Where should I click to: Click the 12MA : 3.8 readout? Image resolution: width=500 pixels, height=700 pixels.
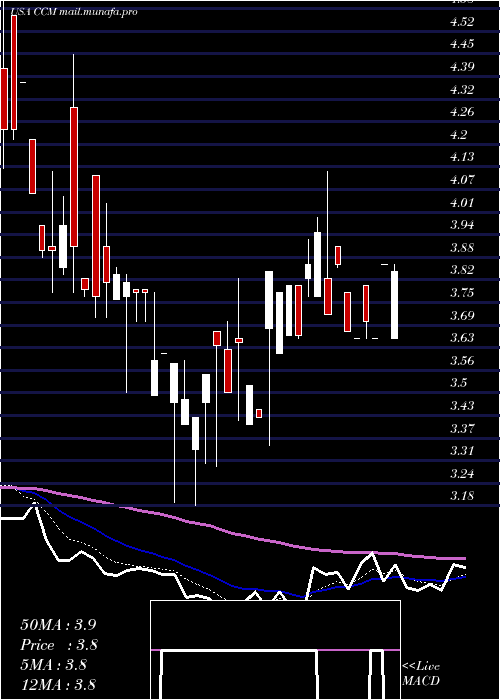[x=58, y=684]
